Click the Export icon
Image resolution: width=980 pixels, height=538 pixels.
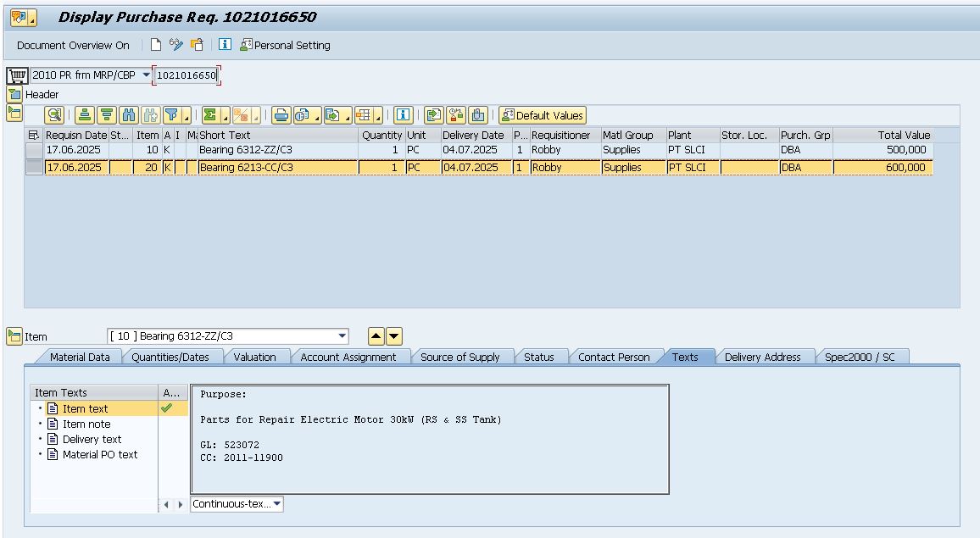click(332, 115)
